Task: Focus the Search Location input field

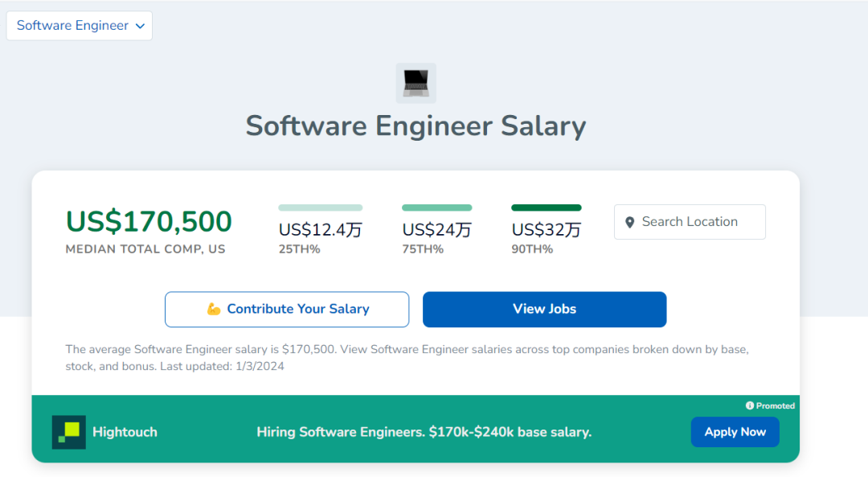Action: tap(699, 222)
